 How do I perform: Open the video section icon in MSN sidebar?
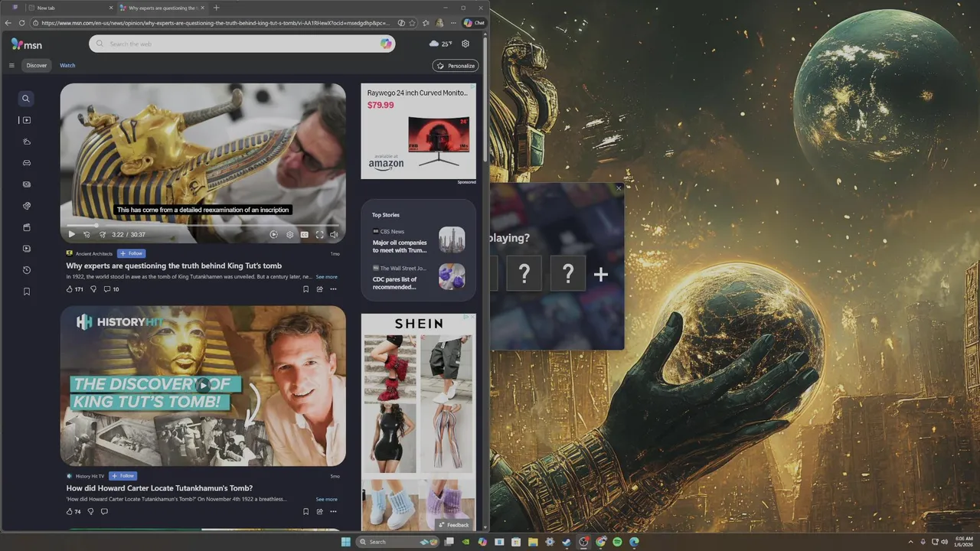pos(26,120)
